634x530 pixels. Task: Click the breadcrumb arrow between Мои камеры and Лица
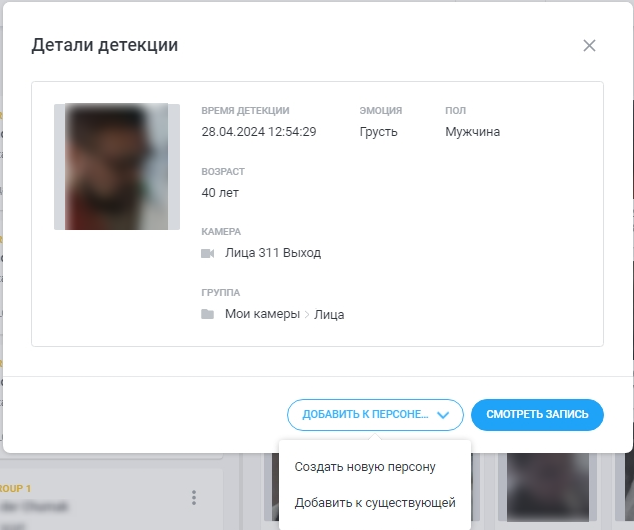point(307,315)
